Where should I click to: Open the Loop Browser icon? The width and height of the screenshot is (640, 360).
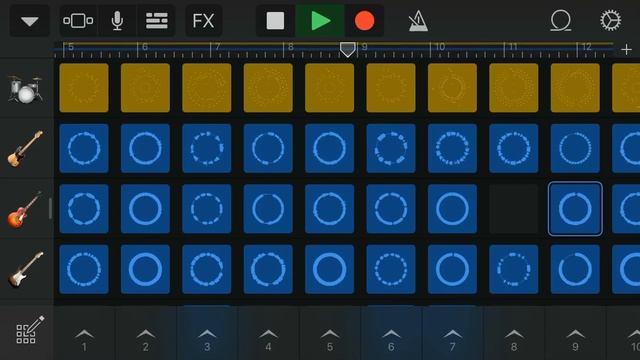pos(561,21)
